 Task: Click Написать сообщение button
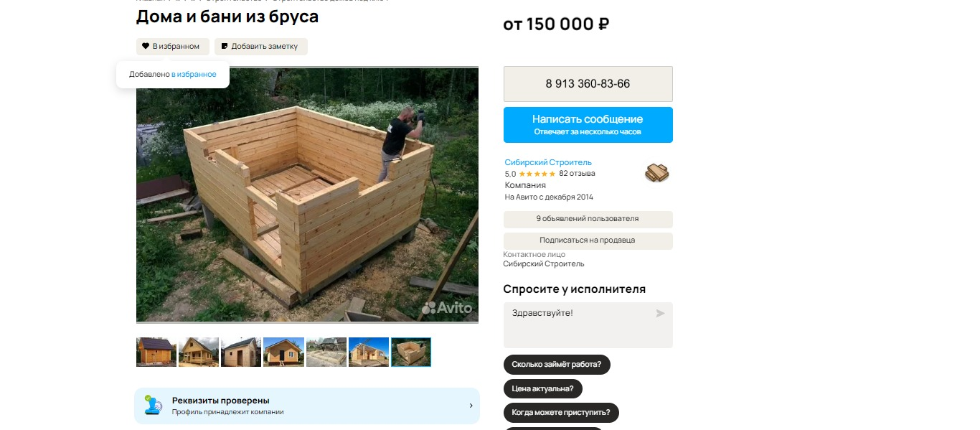[588, 125]
